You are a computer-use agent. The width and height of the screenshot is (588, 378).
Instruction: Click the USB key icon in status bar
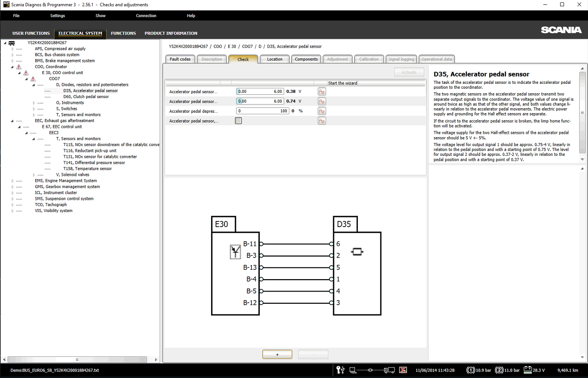coord(340,370)
